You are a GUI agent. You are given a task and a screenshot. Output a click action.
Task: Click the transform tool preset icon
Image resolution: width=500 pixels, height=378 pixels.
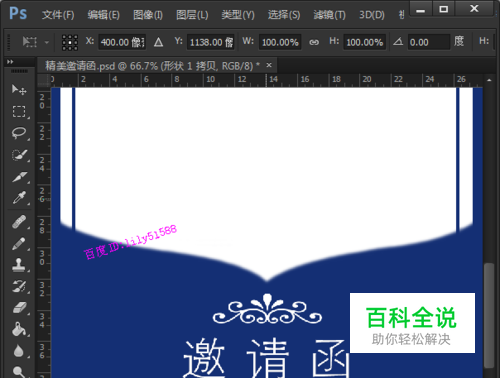[29, 42]
